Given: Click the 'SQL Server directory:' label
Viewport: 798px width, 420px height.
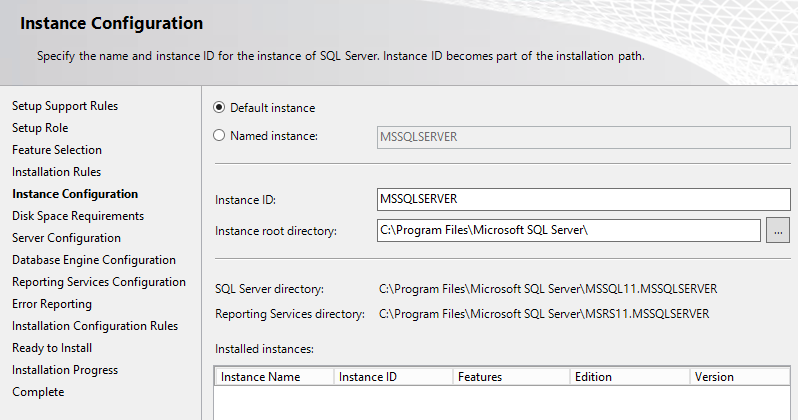Looking at the screenshot, I should (269, 289).
